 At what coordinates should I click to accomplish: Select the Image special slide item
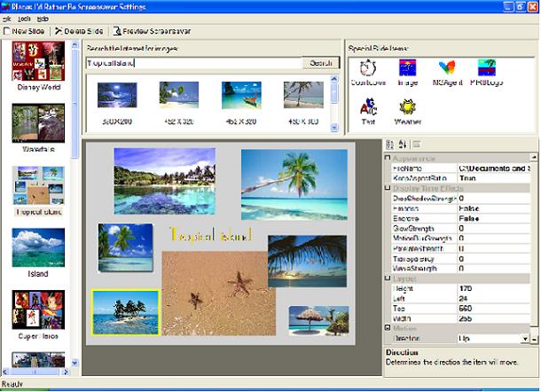pyautogui.click(x=407, y=73)
